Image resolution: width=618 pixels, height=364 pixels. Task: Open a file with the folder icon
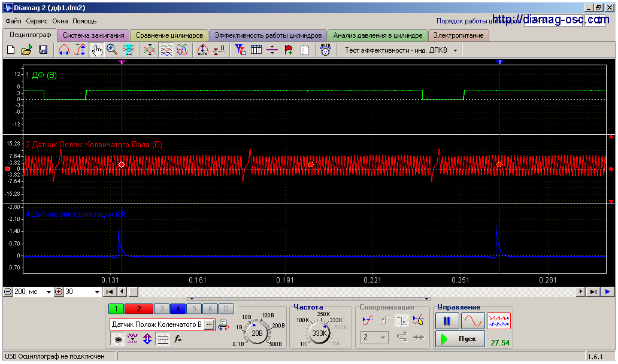(27, 50)
